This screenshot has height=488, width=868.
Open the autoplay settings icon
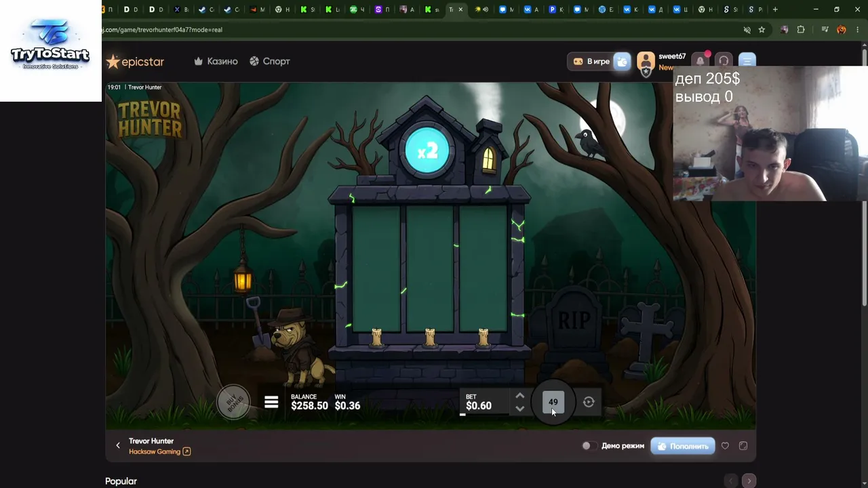click(589, 402)
